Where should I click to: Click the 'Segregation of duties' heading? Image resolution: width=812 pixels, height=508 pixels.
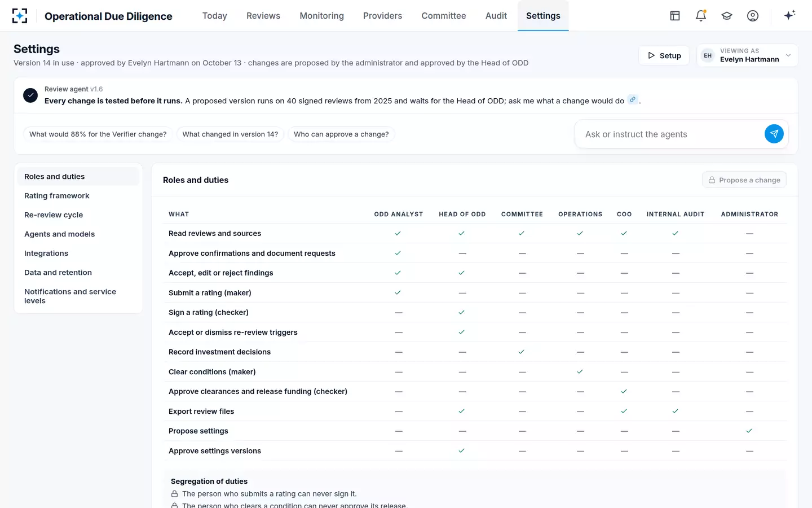209,481
